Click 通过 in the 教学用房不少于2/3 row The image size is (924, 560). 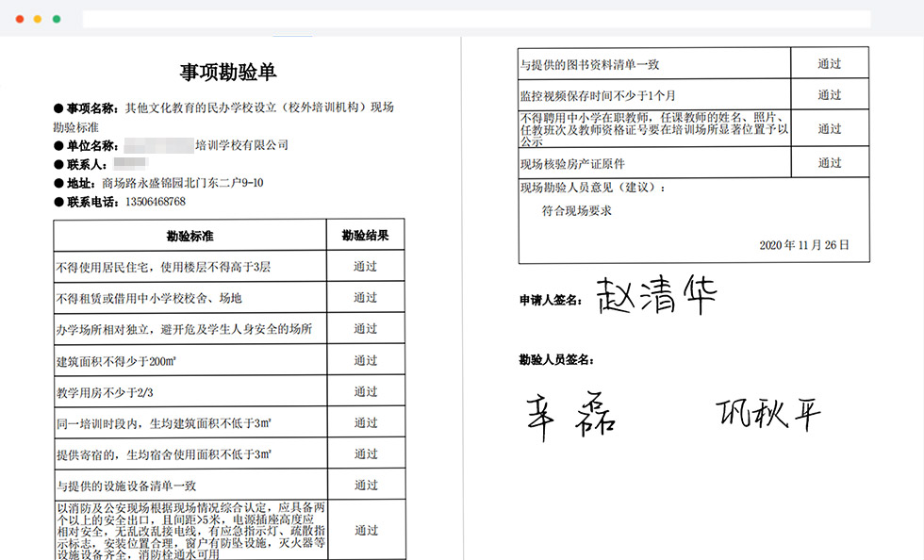click(x=366, y=391)
